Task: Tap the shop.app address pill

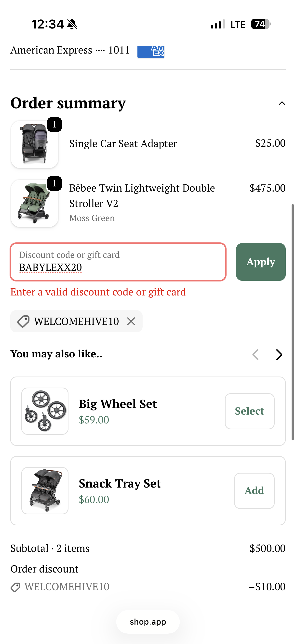Action: click(148, 622)
